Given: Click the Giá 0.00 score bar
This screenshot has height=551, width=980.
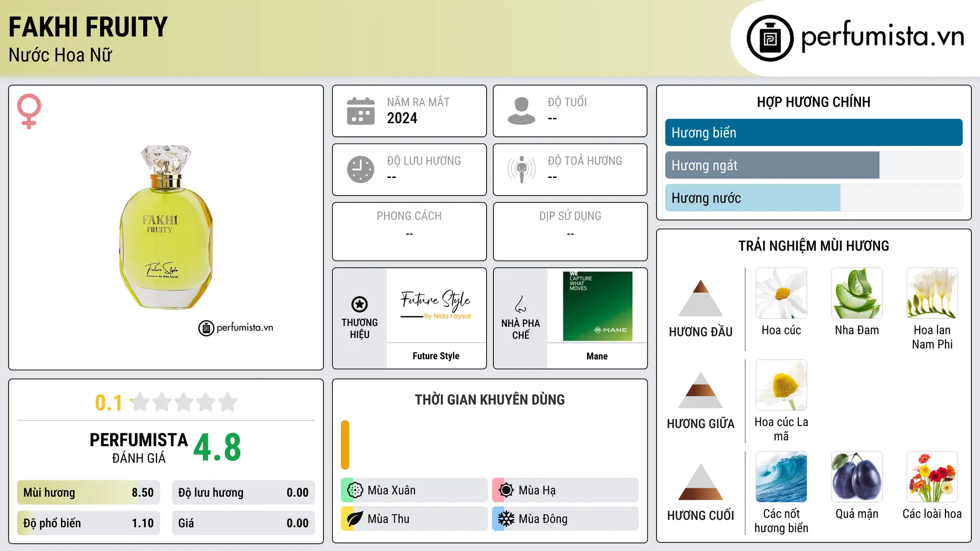Looking at the screenshot, I should 244,523.
